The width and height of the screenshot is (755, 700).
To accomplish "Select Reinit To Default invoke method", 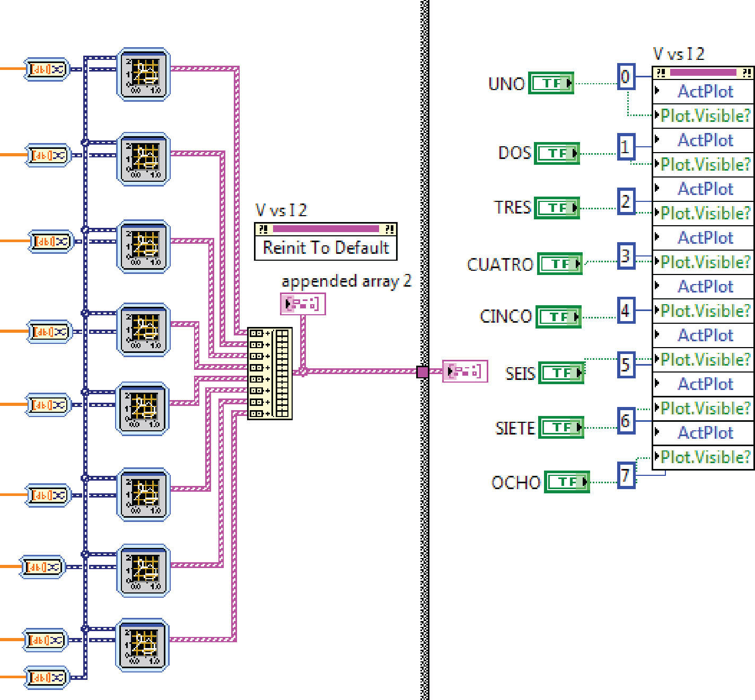I will point(326,247).
